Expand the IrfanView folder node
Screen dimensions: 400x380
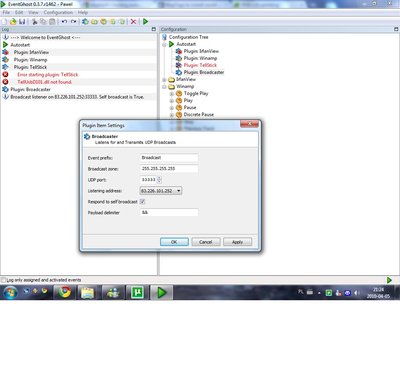pos(164,80)
